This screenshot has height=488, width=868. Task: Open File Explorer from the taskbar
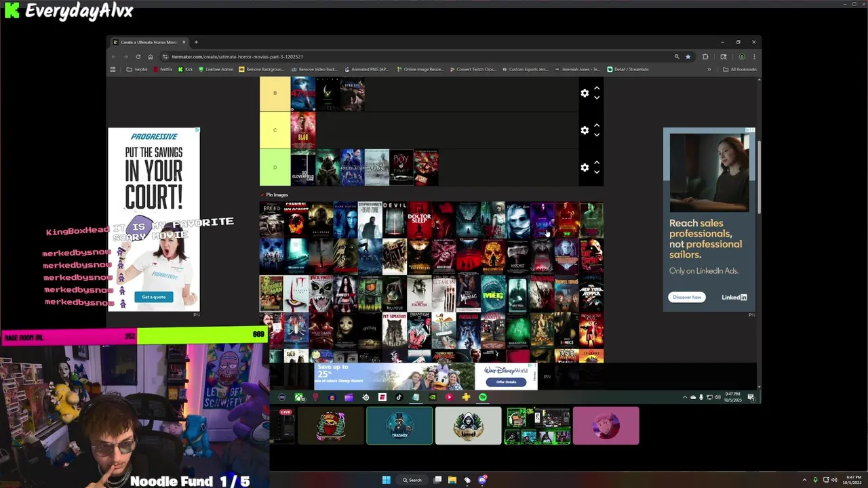pos(452,480)
